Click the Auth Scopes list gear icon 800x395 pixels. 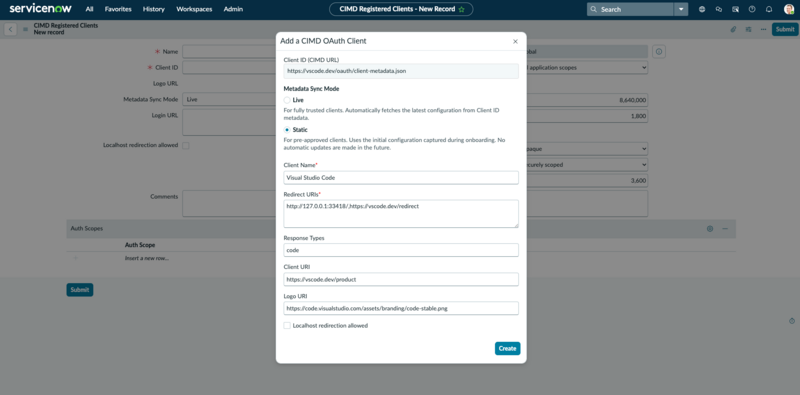(710, 229)
